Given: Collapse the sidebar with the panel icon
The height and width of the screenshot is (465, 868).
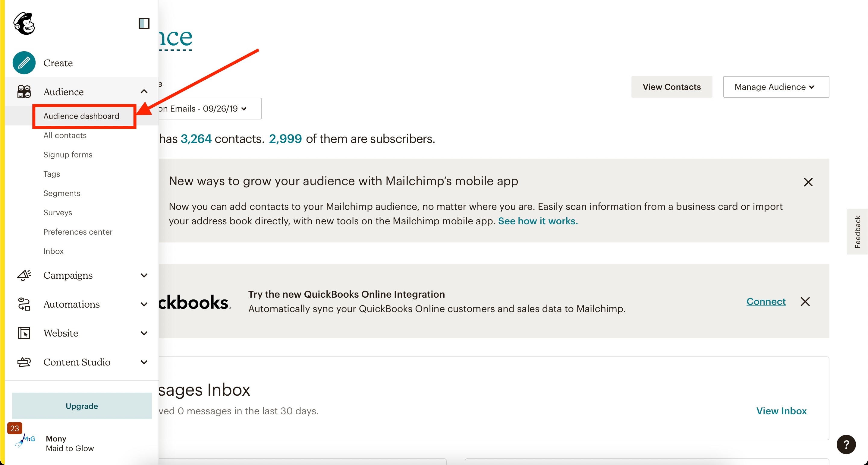Looking at the screenshot, I should coord(144,23).
